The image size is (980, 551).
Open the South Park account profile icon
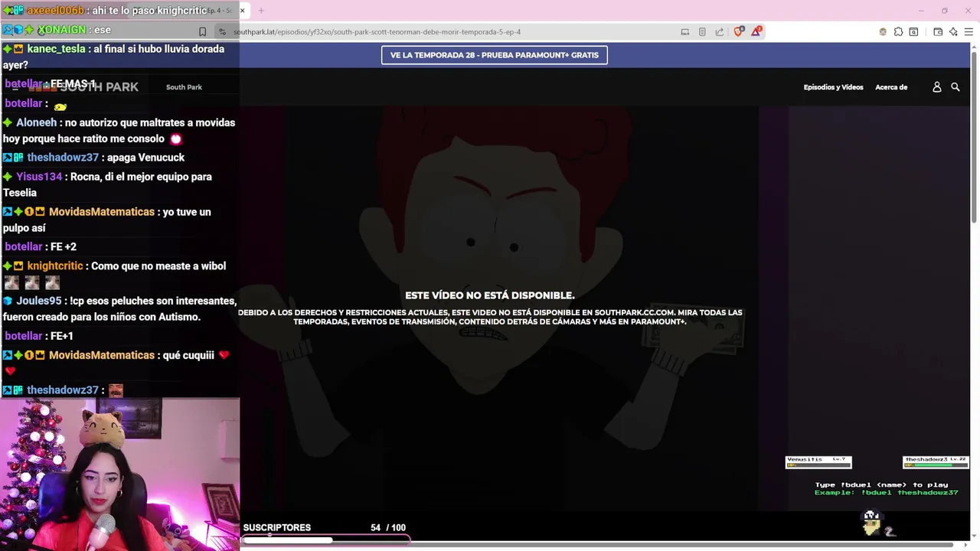[936, 87]
